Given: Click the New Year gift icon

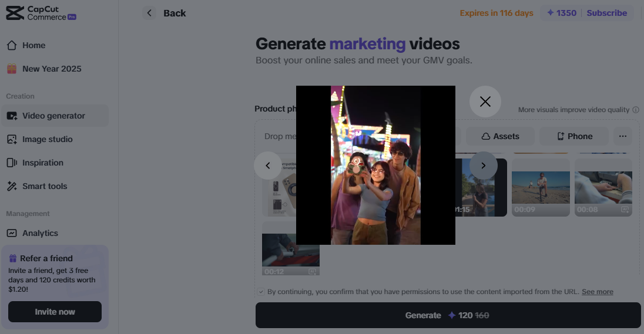Looking at the screenshot, I should (12, 69).
